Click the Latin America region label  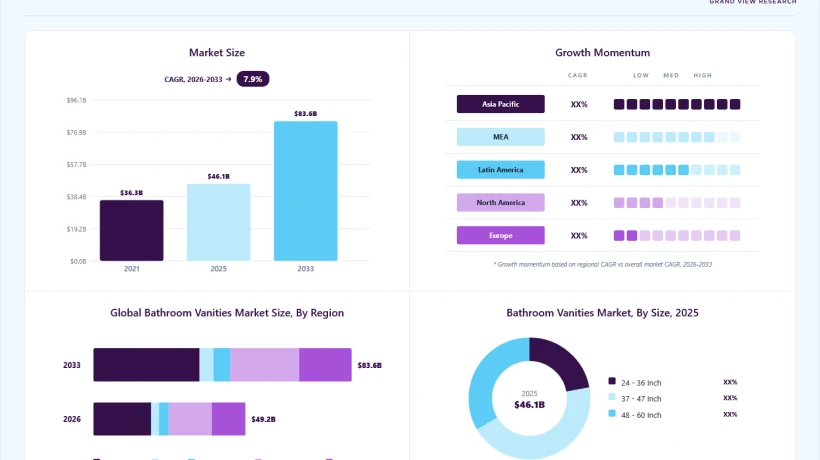click(500, 170)
